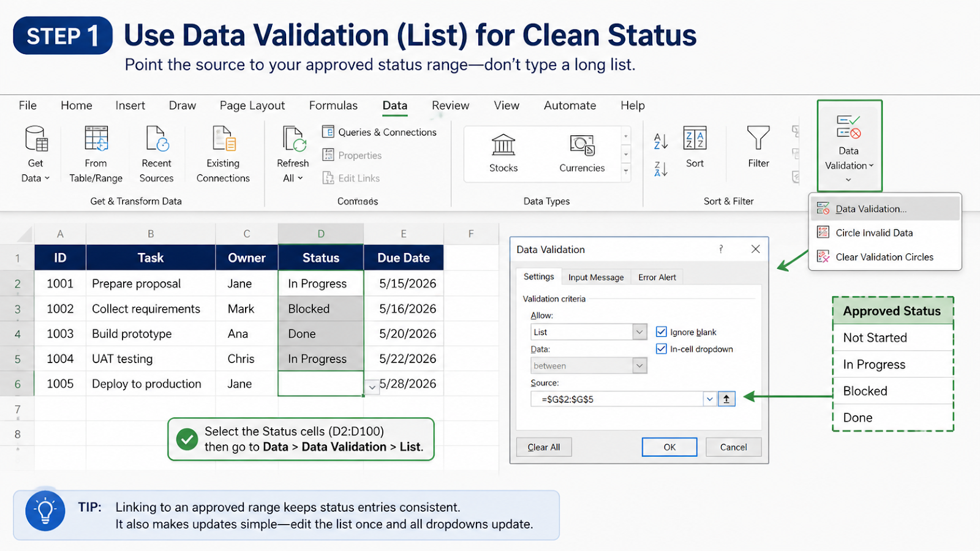This screenshot has width=980, height=551.
Task: Open the Sort dialog icon
Action: point(695,138)
